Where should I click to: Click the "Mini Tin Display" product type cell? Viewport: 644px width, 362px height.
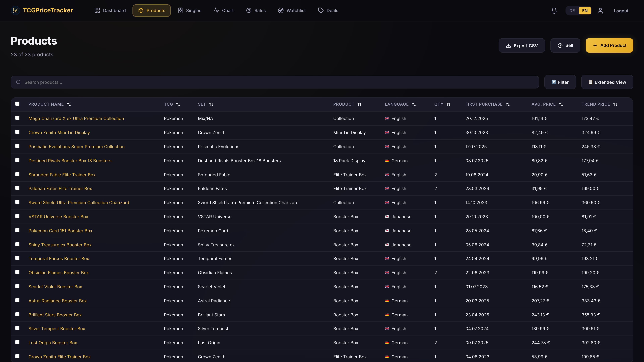pyautogui.click(x=349, y=132)
